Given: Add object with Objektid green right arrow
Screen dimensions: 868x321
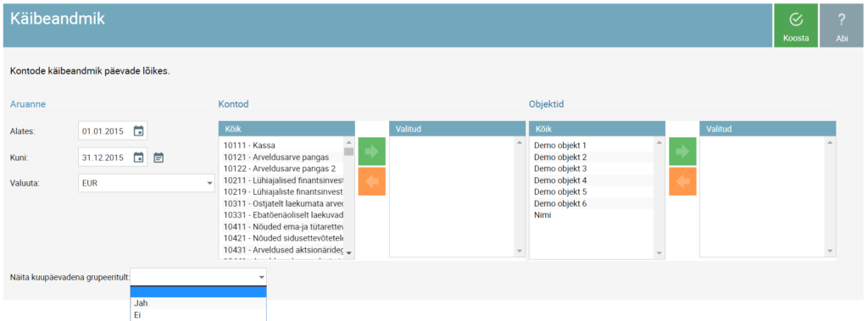Looking at the screenshot, I should 682,152.
